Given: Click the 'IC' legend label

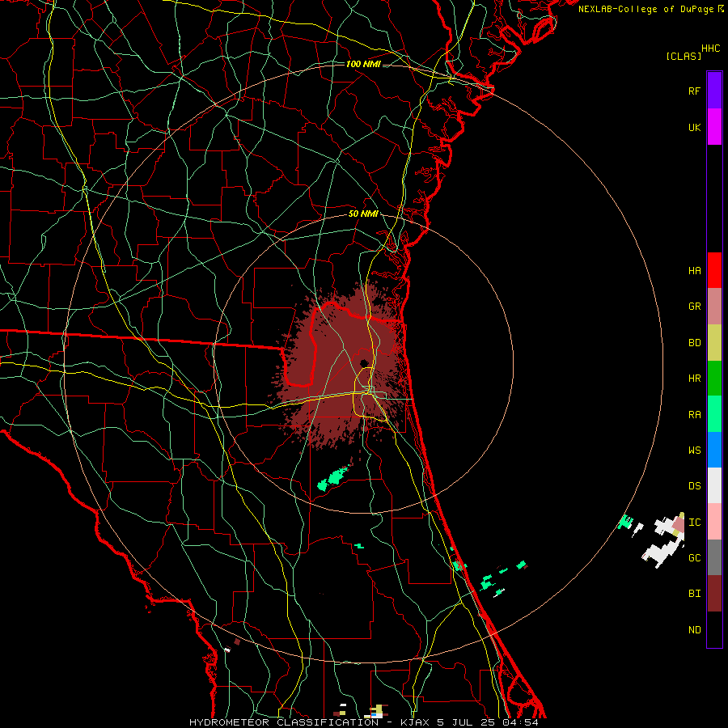Looking at the screenshot, I should click(694, 523).
